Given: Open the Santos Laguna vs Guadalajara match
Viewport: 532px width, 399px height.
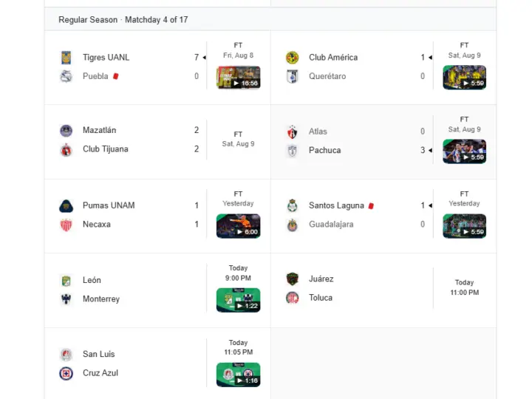Looking at the screenshot, I should 383,216.
